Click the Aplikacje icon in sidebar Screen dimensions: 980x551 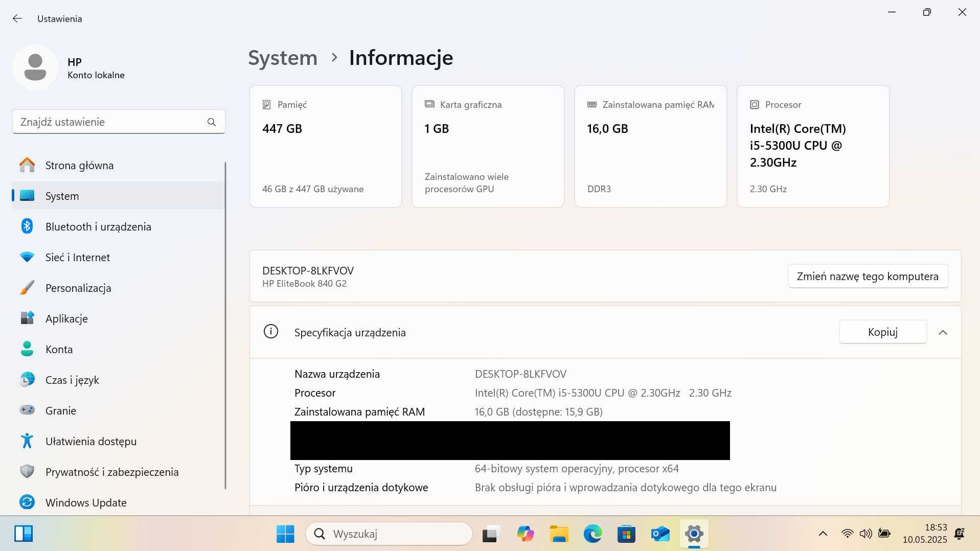click(27, 318)
